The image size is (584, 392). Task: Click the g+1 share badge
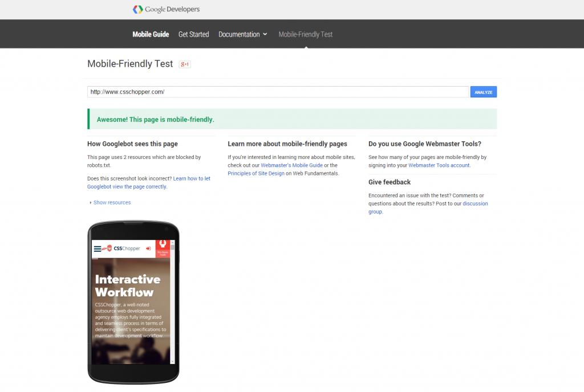click(x=185, y=64)
